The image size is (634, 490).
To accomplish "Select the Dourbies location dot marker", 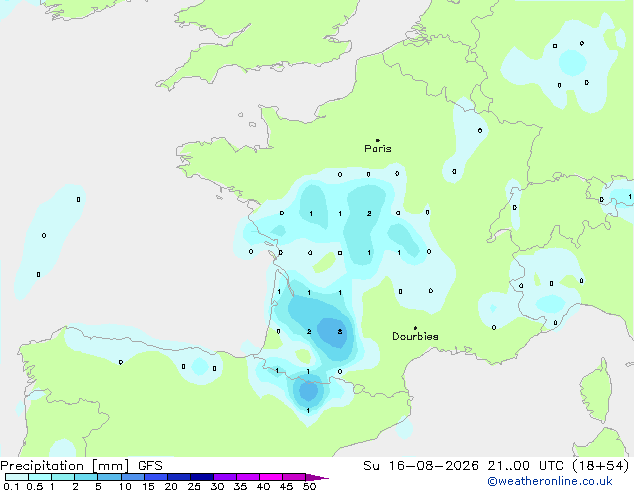I will pos(415,328).
